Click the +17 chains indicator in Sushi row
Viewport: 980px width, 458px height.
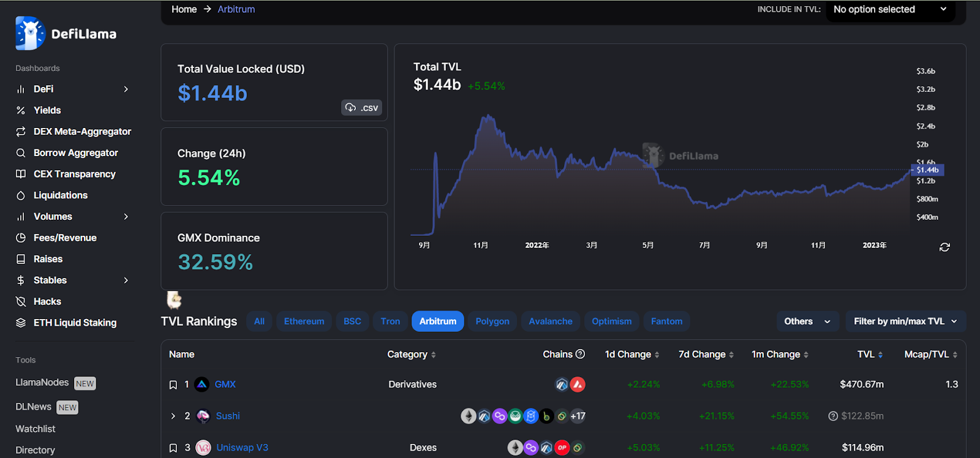(578, 416)
